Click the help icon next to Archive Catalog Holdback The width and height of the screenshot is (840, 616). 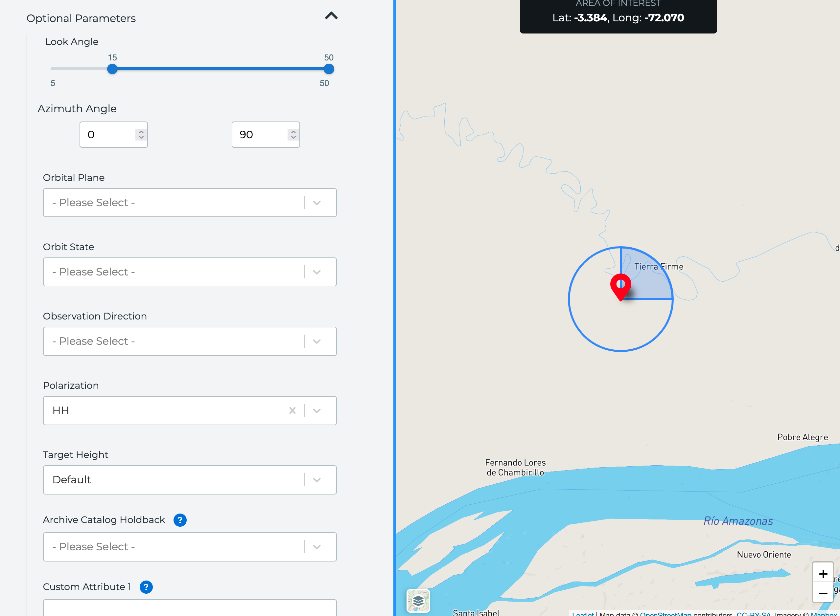180,519
